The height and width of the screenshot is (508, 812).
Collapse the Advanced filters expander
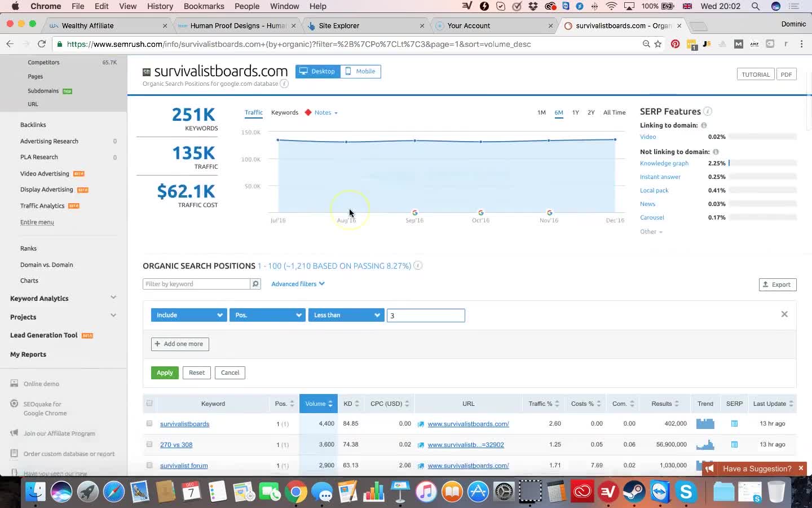click(298, 284)
